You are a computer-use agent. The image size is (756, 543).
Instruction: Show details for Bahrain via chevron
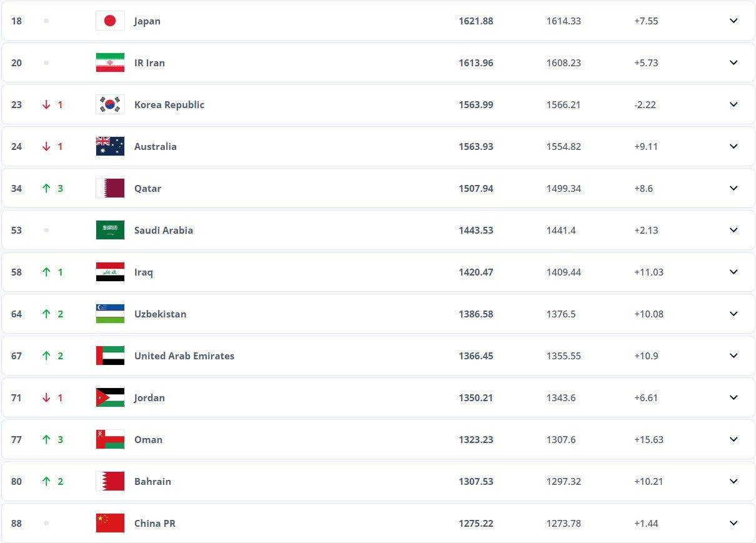pos(734,481)
